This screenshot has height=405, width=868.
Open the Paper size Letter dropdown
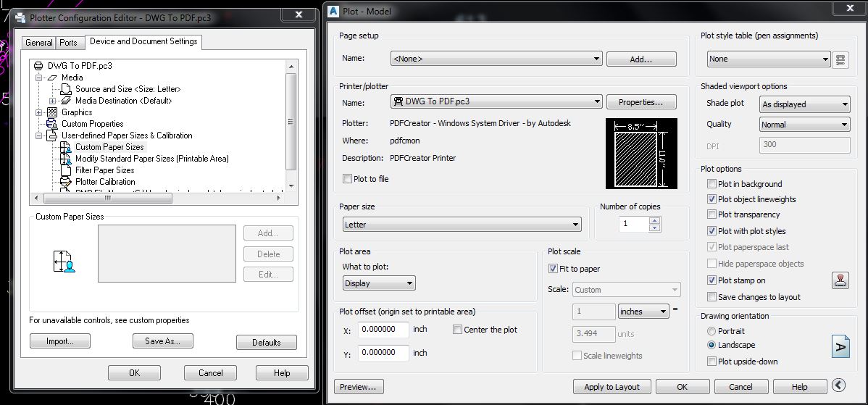462,225
